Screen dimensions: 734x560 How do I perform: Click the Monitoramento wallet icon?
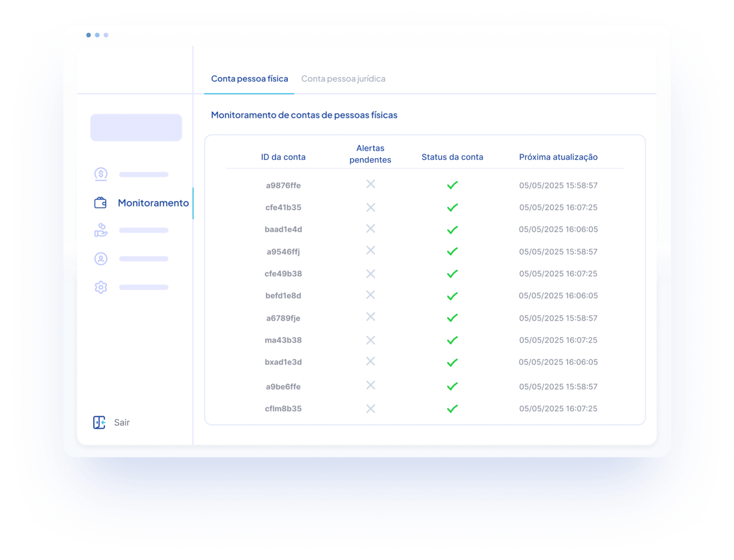[x=100, y=203]
